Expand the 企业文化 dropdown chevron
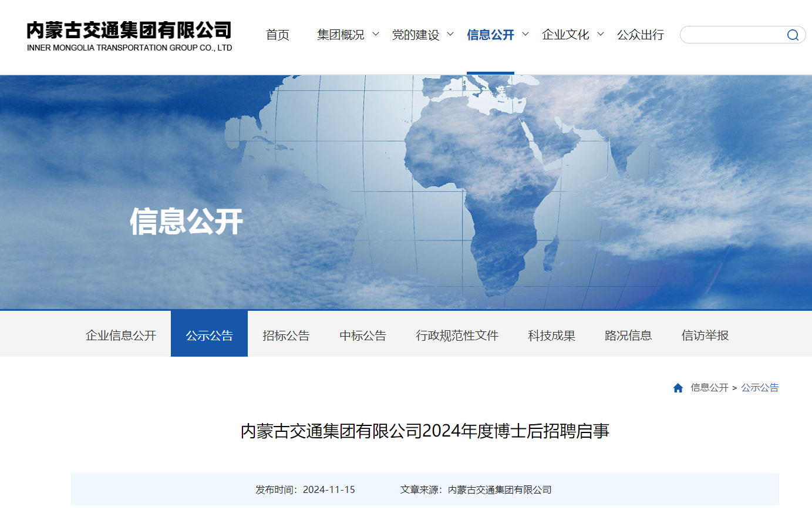 pyautogui.click(x=601, y=34)
